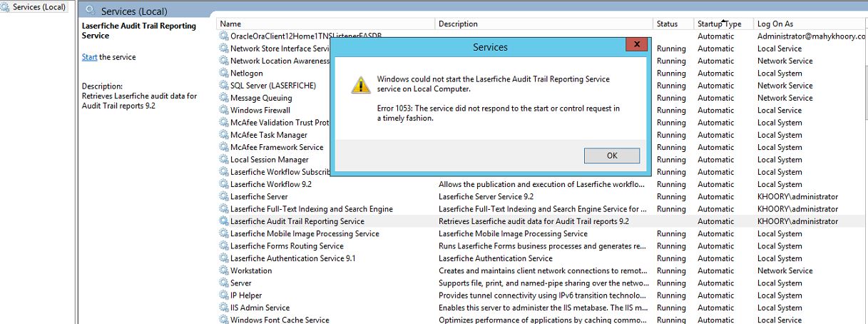Viewport: 868px width, 324px height.
Task: Select the Local Session Manager service name
Action: (270, 160)
